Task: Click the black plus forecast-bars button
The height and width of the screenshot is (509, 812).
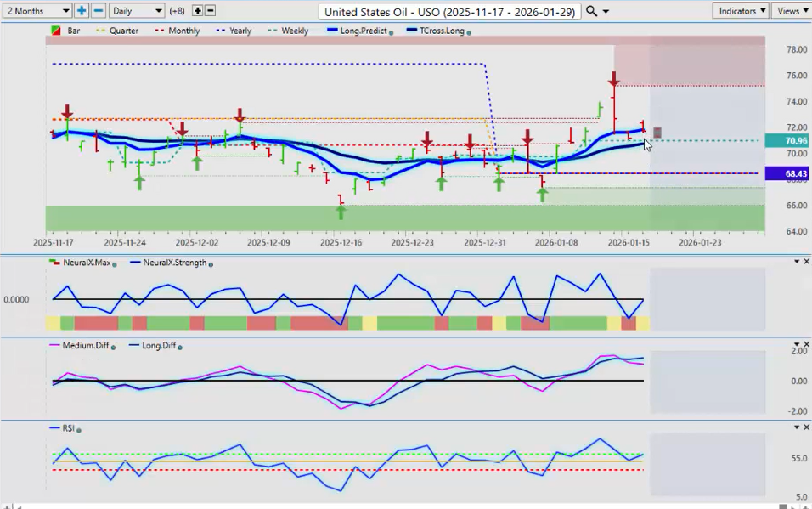Action: click(x=198, y=11)
